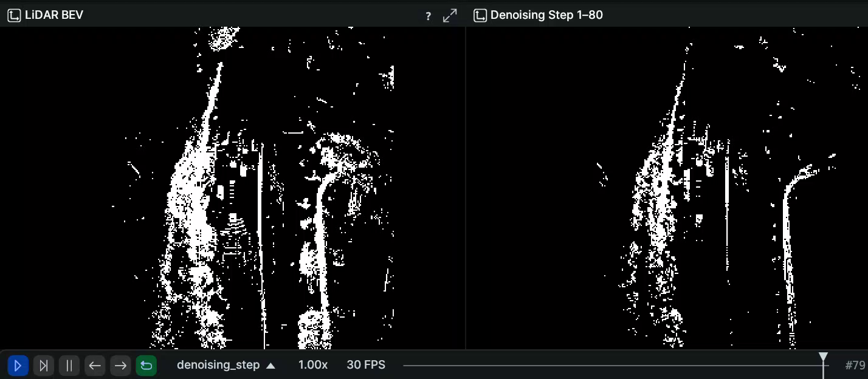The image size is (868, 379).
Task: Click the timeline cursor marker handle
Action: [x=823, y=357]
